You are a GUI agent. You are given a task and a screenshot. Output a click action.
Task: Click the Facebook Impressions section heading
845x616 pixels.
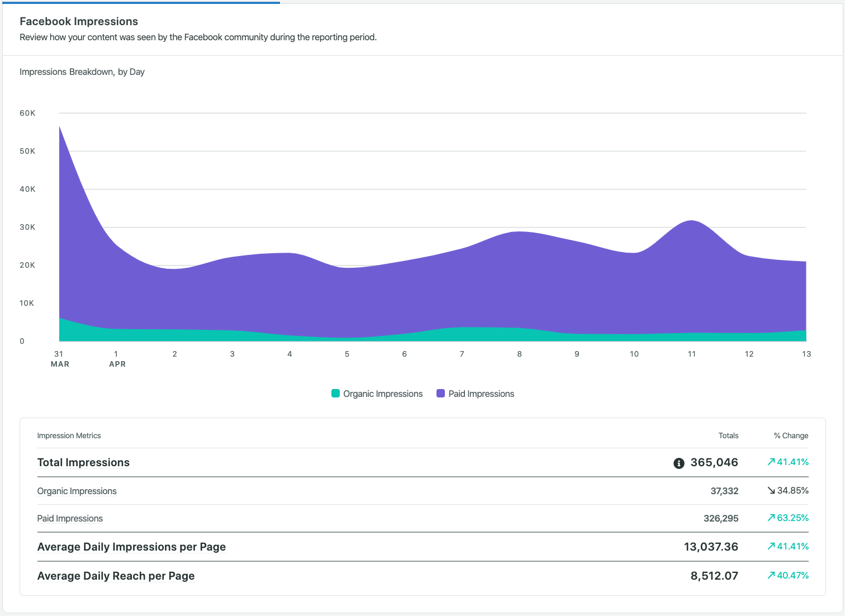[79, 21]
